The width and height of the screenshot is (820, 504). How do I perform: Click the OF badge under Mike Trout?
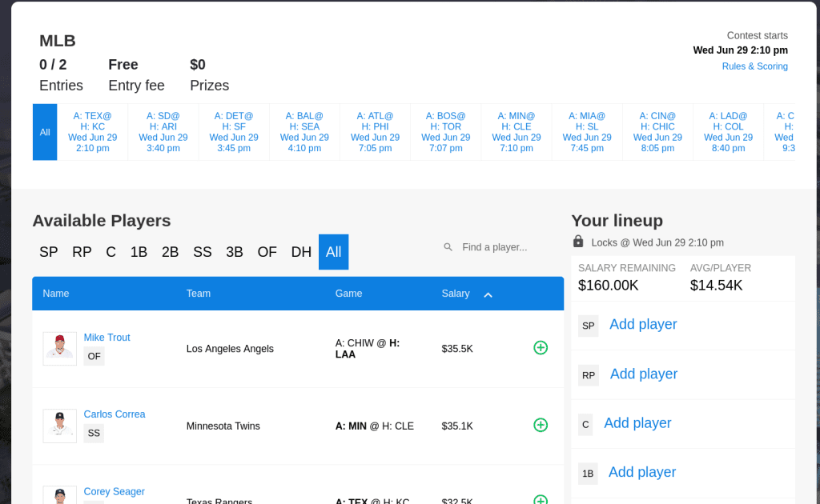[x=94, y=356]
